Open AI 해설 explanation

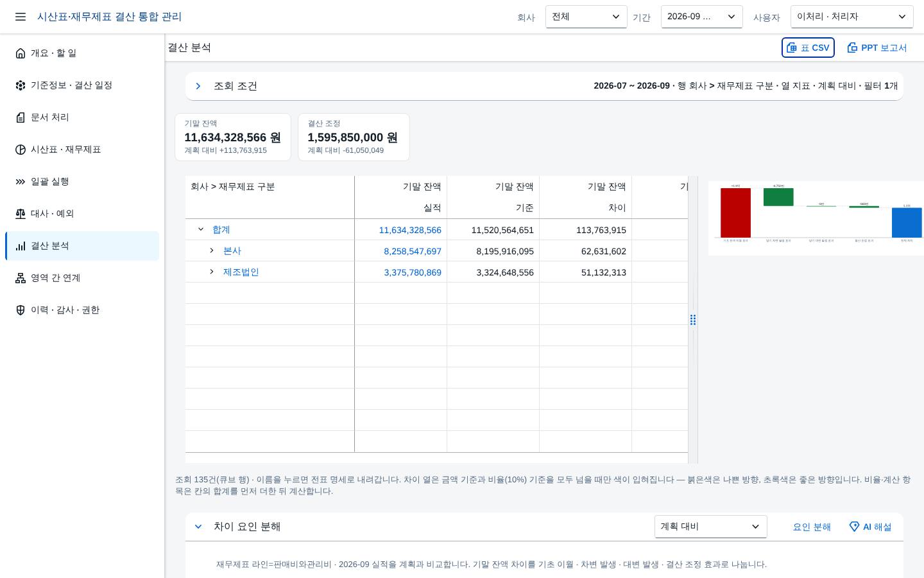click(x=871, y=527)
